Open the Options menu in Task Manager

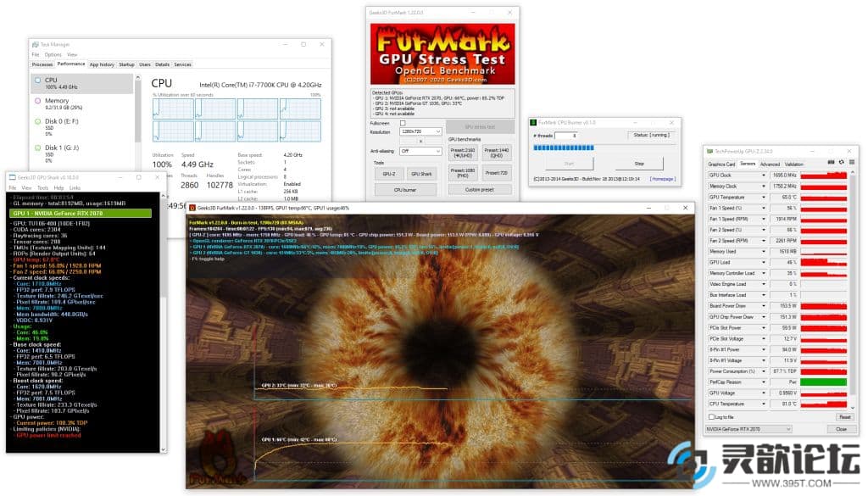point(53,55)
